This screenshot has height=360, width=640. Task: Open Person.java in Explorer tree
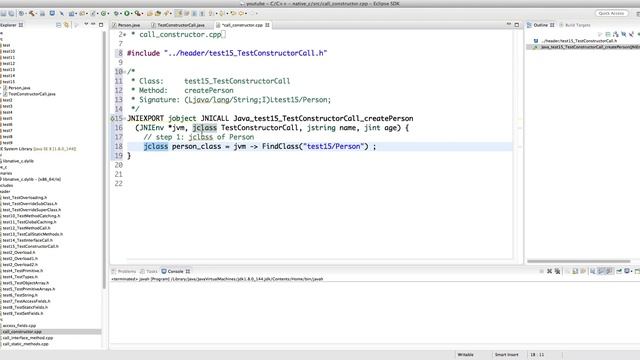[19, 88]
